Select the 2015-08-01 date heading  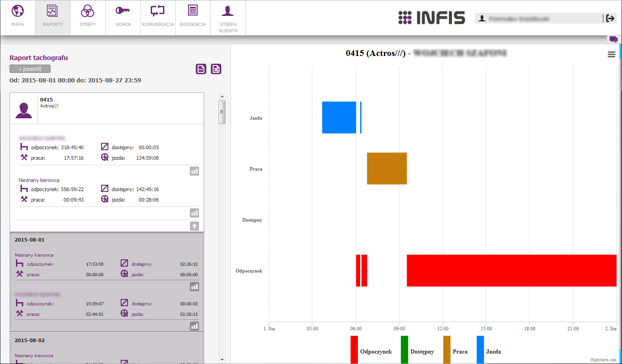pos(30,240)
